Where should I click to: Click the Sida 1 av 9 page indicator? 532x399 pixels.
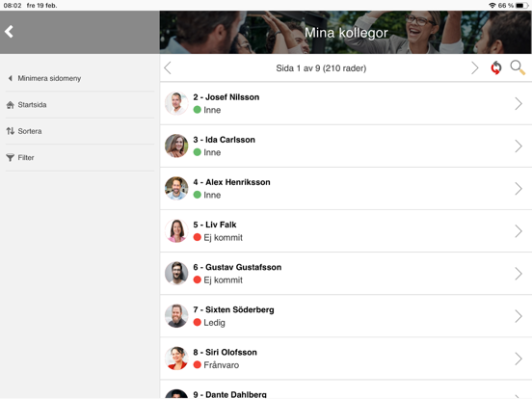pyautogui.click(x=321, y=68)
